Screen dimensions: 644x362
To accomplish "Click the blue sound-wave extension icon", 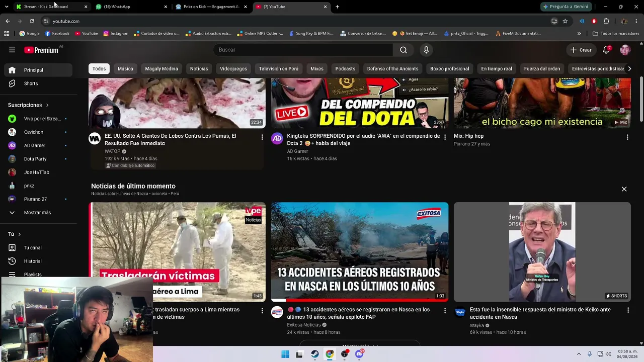I will point(582,21).
